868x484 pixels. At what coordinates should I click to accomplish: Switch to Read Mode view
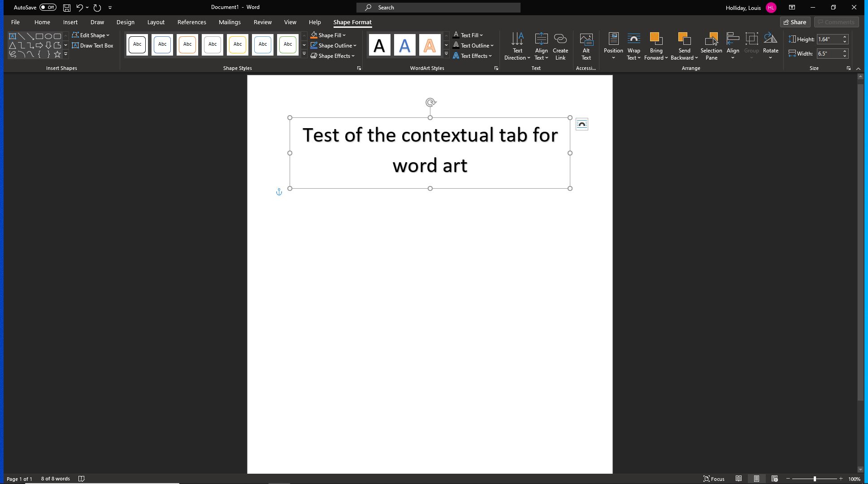point(738,479)
